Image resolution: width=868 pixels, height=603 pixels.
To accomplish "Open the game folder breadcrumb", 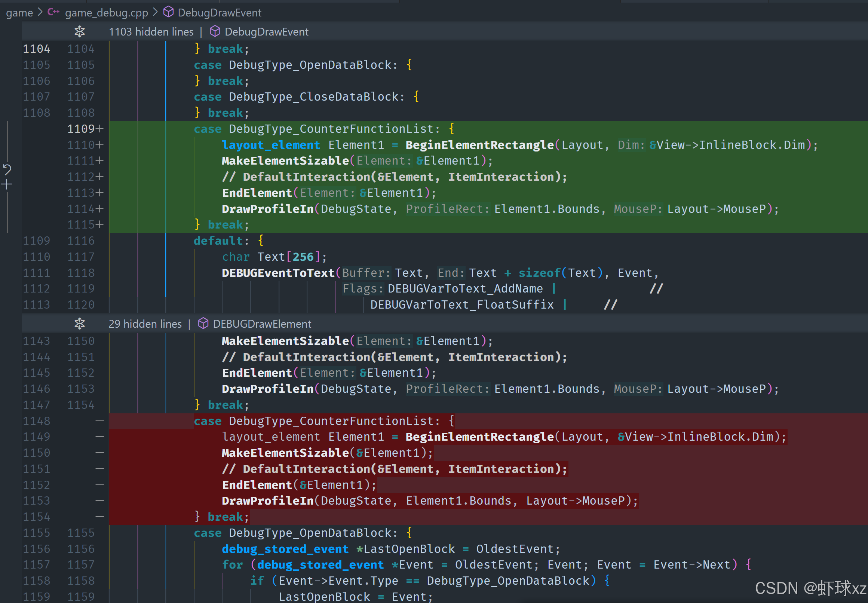I will tap(19, 13).
